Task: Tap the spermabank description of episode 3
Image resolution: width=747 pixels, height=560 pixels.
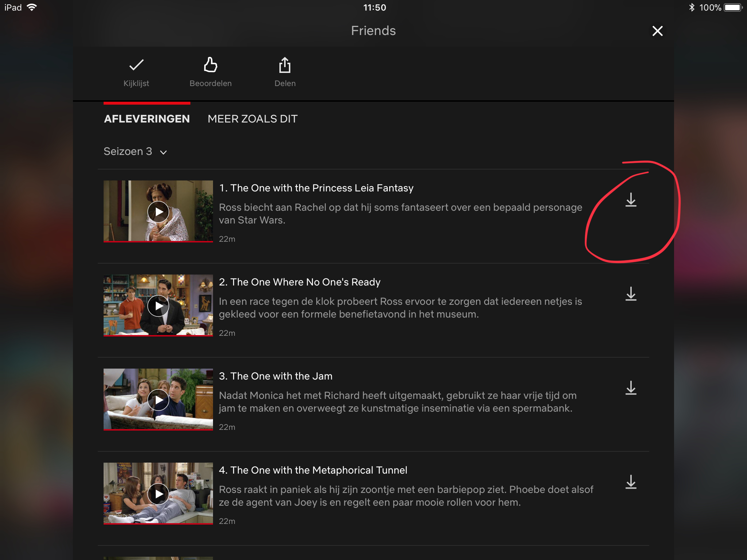Action: click(398, 402)
